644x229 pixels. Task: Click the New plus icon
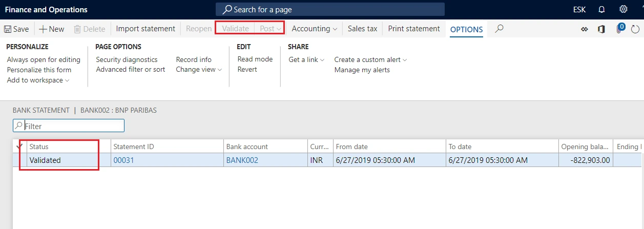pyautogui.click(x=43, y=29)
